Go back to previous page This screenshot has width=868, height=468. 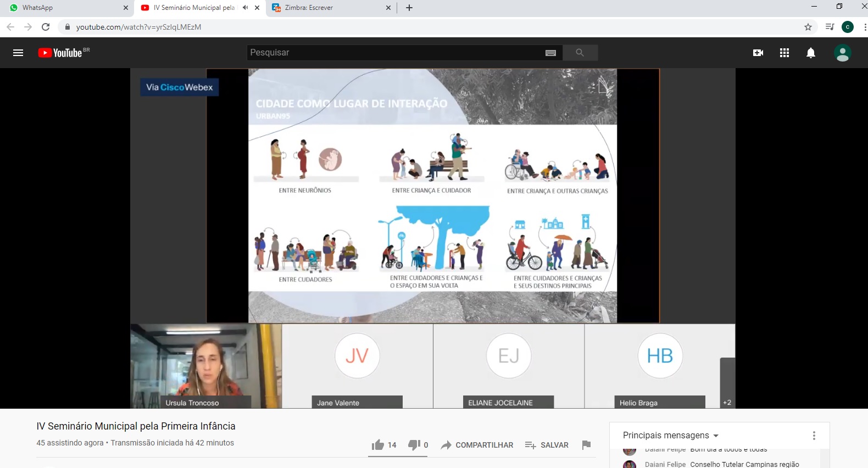point(10,27)
